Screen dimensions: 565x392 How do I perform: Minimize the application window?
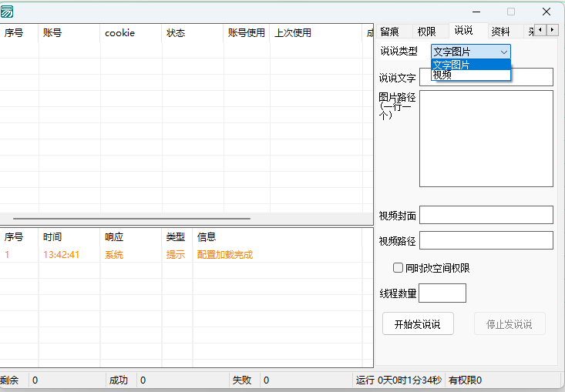coord(476,12)
